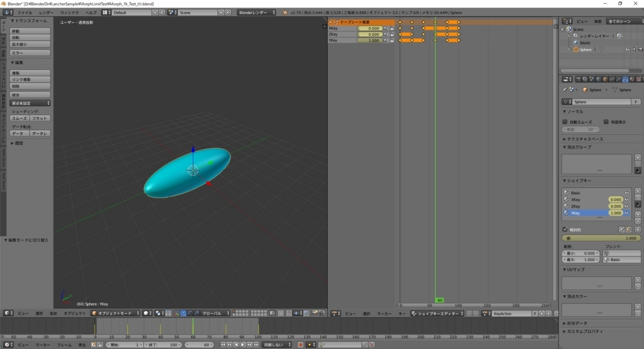Toggle Sphere visibility eye in outliner

click(627, 50)
